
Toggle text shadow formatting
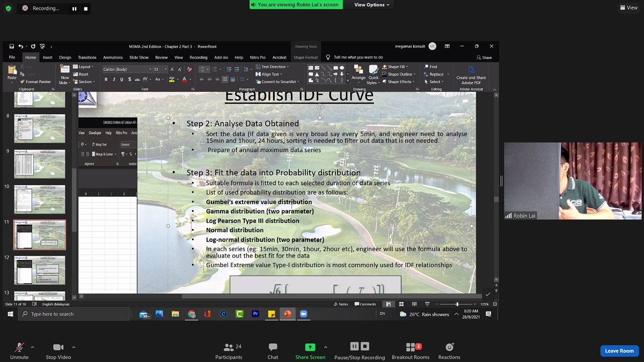coord(130,79)
